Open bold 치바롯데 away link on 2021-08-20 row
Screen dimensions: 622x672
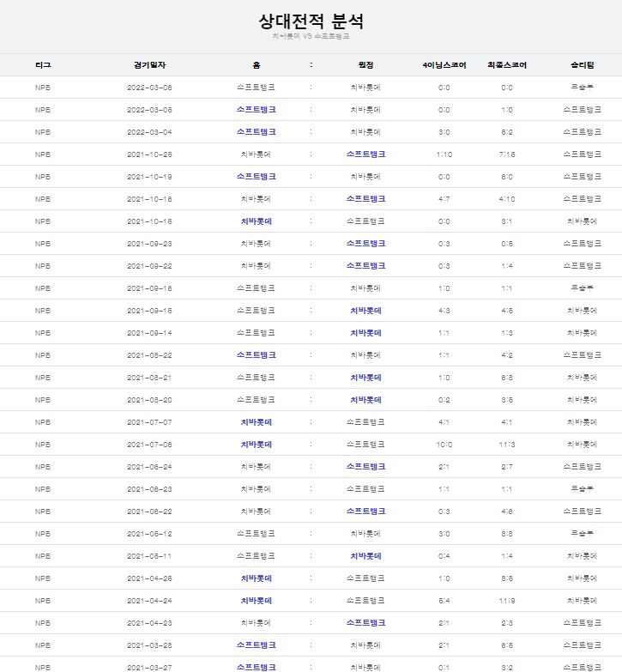click(365, 400)
